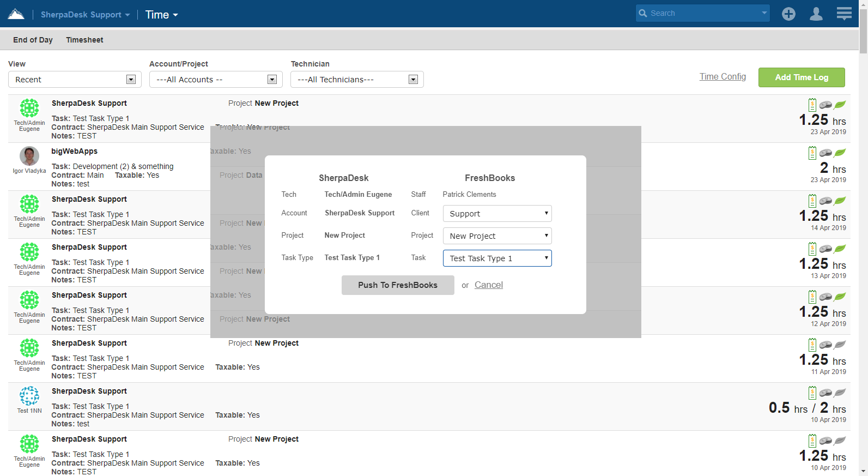Open the View dropdown showing Recent
Viewport: 868px width, 476px height.
click(x=75, y=80)
